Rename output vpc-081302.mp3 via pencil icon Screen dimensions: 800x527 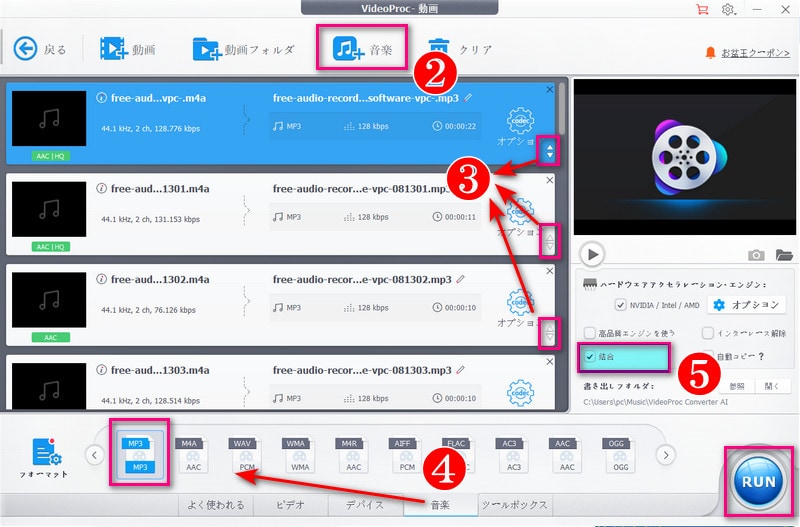[461, 279]
